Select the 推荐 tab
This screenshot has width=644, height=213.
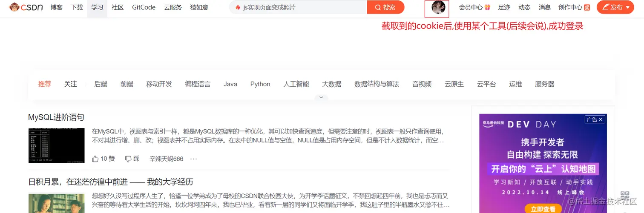(45, 84)
